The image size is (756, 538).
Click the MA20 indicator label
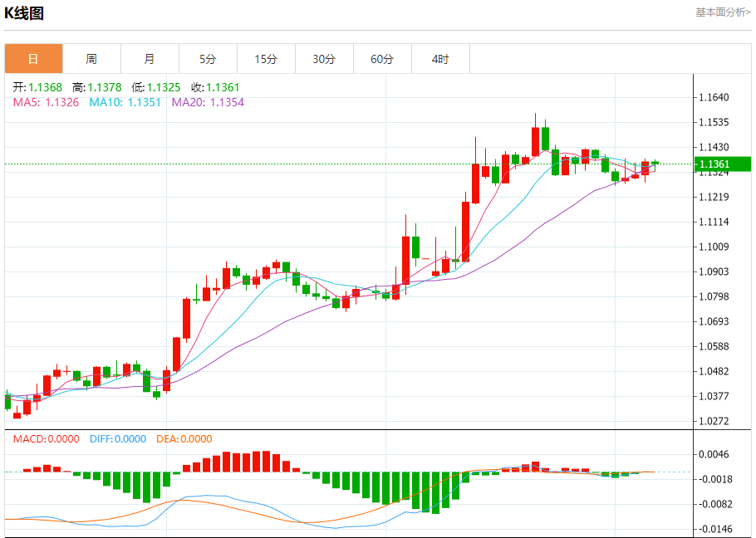pos(208,102)
